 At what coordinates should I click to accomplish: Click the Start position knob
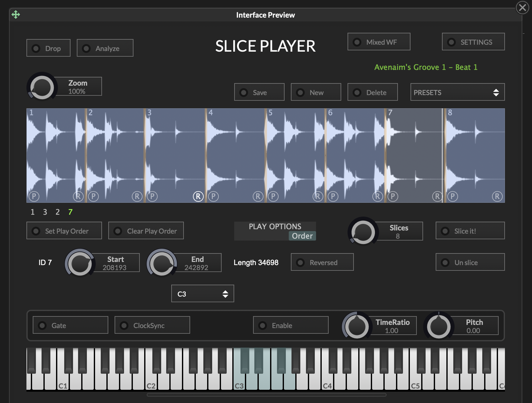point(80,264)
